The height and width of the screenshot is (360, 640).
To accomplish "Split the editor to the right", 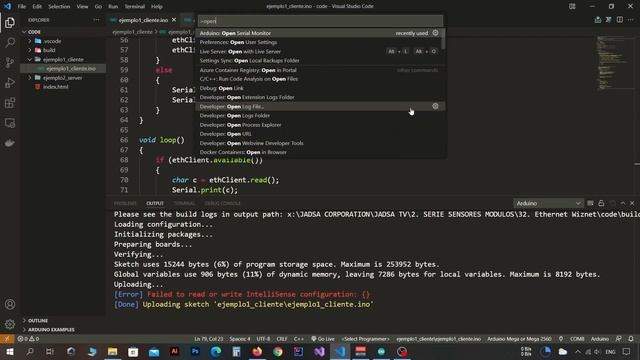I will pyautogui.click(x=620, y=20).
